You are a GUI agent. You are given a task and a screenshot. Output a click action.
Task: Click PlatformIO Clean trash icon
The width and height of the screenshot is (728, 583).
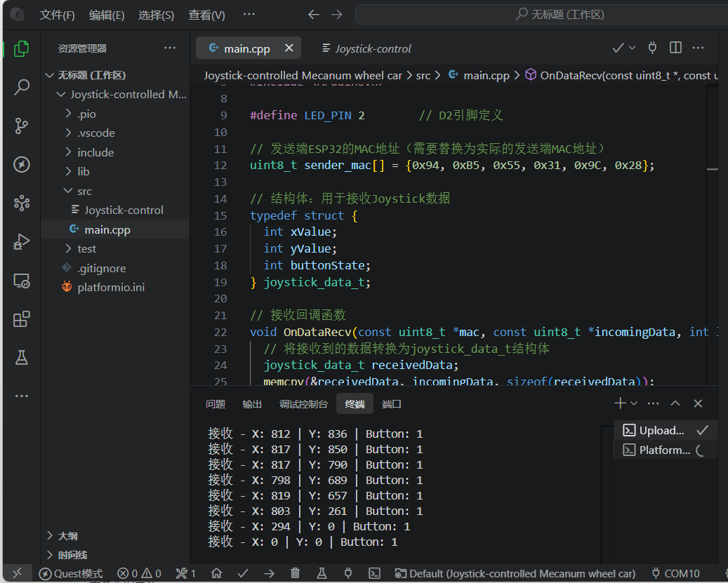coord(296,573)
